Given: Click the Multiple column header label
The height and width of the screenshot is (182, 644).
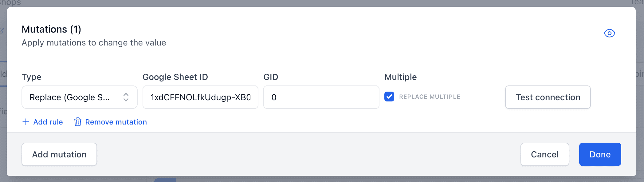Looking at the screenshot, I should (x=400, y=77).
